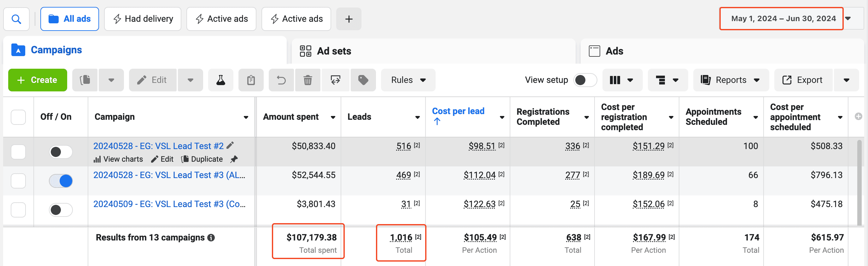Viewport: 868px width, 266px height.
Task: Open the search magnifier icon
Action: pyautogui.click(x=16, y=19)
